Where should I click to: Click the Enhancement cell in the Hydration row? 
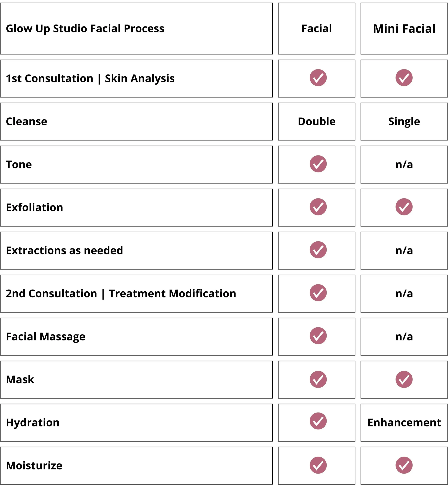pos(404,423)
